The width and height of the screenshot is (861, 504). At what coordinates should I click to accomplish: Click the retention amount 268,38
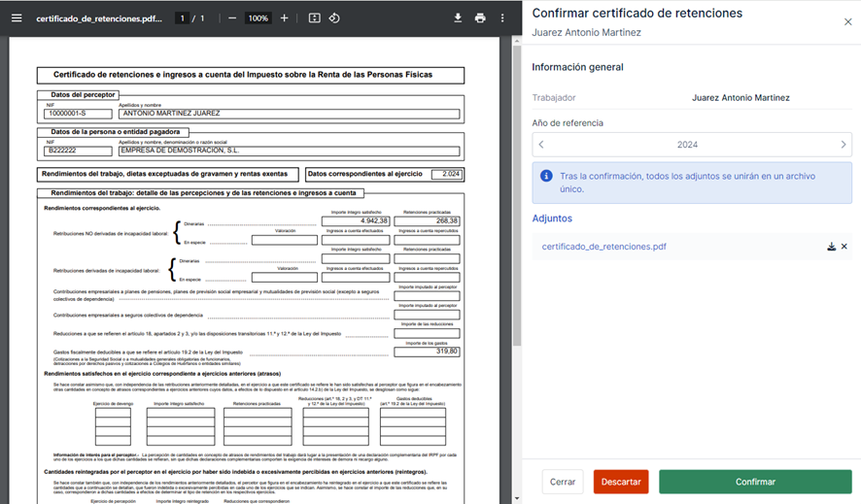click(x=447, y=221)
